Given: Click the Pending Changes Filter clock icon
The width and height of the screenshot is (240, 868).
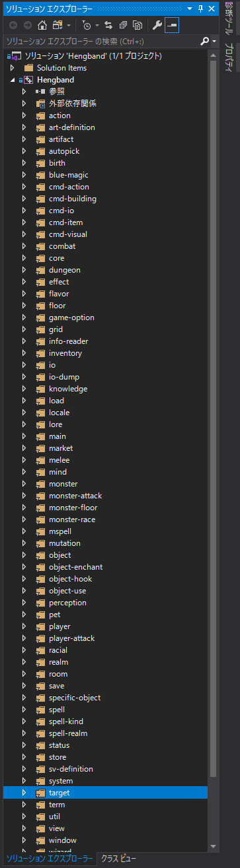Looking at the screenshot, I should pos(87,25).
